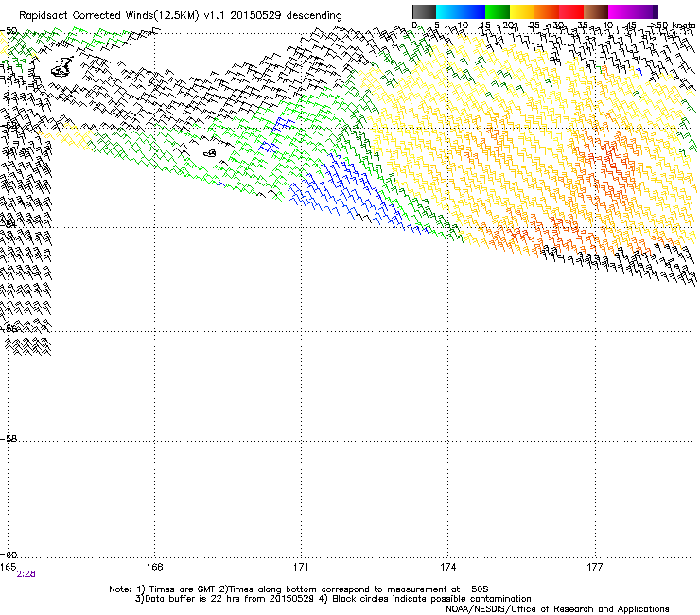Screen dimensions: 700x615
Task: Click the '165' longitude label
Action: pyautogui.click(x=8, y=567)
